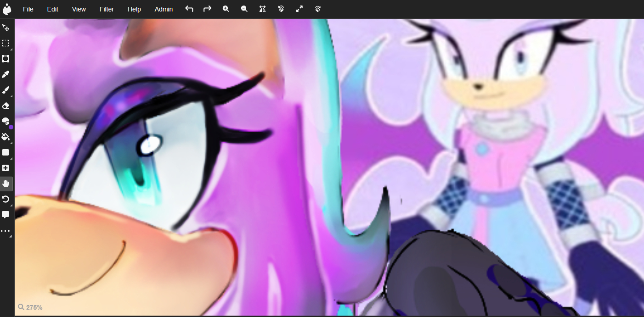Switch to the Eraser tool
The width and height of the screenshot is (644, 317).
6,106
